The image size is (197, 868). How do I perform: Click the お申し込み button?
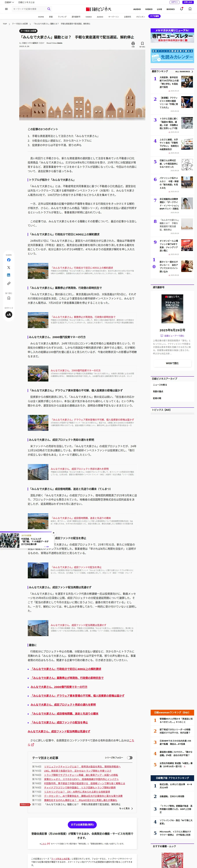click(188, 2)
